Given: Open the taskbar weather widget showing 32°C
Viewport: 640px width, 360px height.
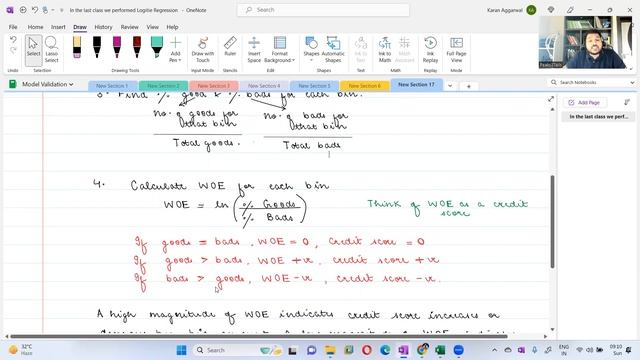Looking at the screenshot, I should coord(21,350).
